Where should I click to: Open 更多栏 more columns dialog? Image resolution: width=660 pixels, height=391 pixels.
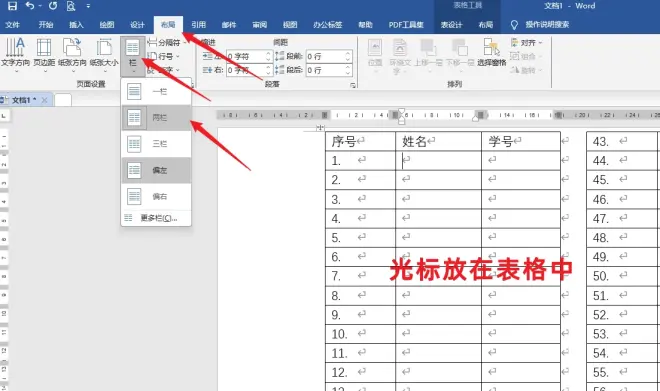tap(156, 218)
